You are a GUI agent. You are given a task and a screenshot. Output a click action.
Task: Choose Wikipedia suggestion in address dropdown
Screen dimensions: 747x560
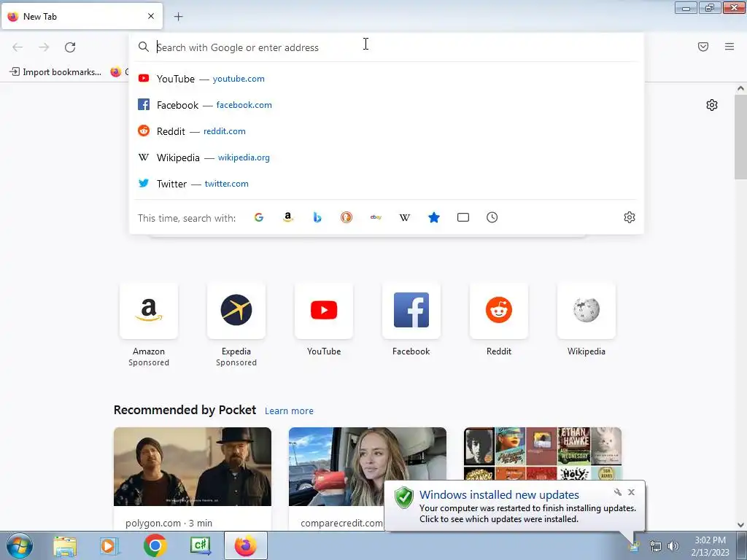(387, 157)
